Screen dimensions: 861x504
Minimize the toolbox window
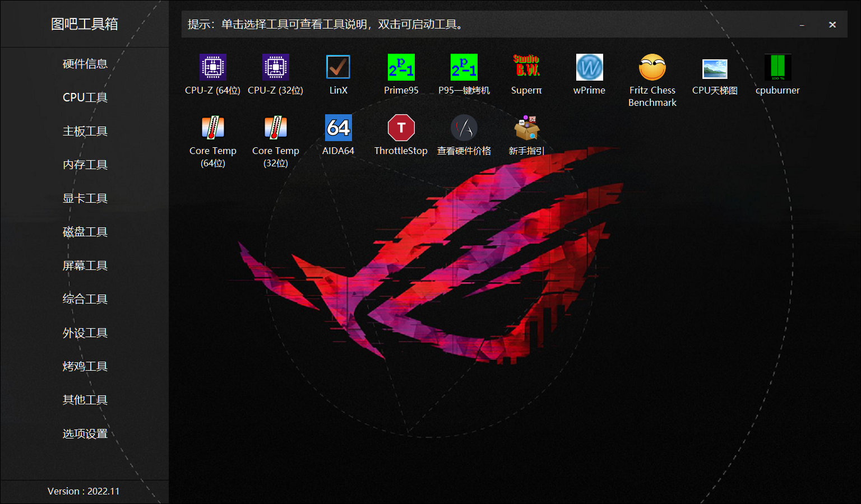(x=802, y=25)
